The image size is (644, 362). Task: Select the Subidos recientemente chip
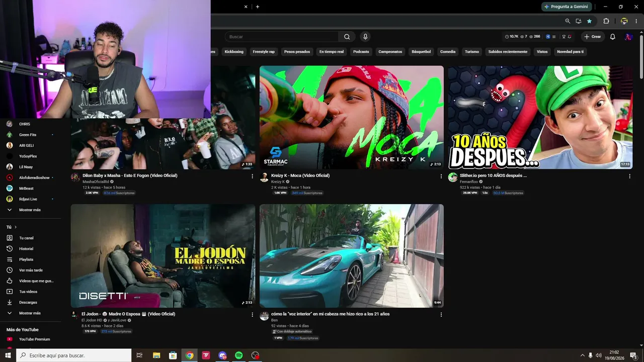click(508, 52)
